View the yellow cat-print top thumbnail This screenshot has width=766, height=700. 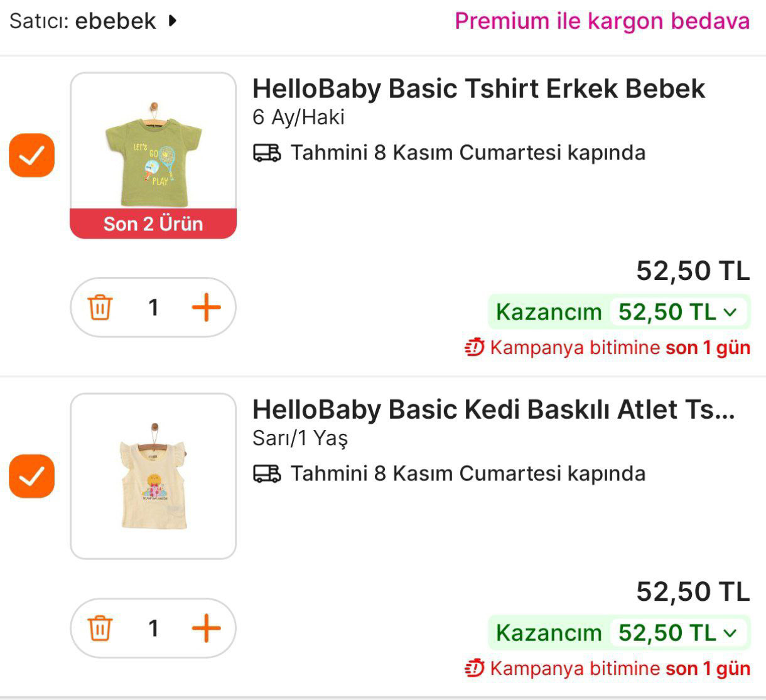[x=153, y=476]
